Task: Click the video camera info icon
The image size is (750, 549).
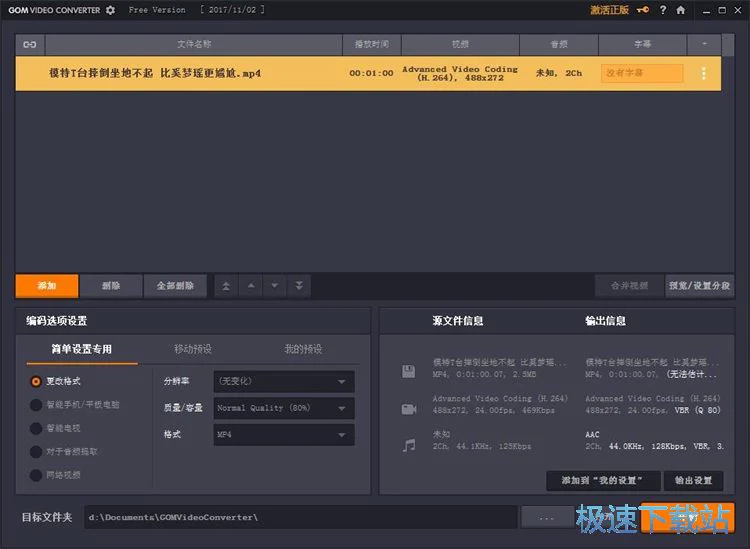Action: (409, 409)
